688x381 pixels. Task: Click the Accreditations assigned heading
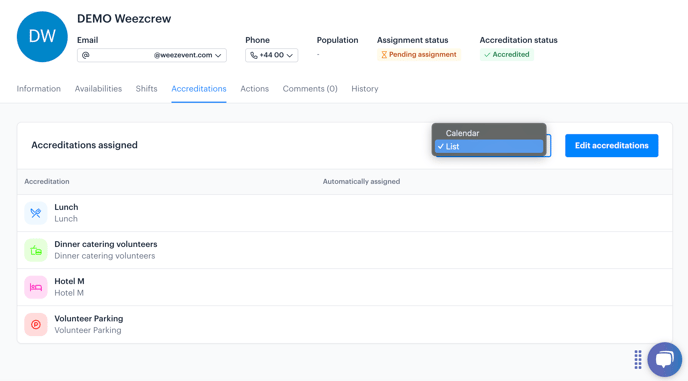coord(84,145)
